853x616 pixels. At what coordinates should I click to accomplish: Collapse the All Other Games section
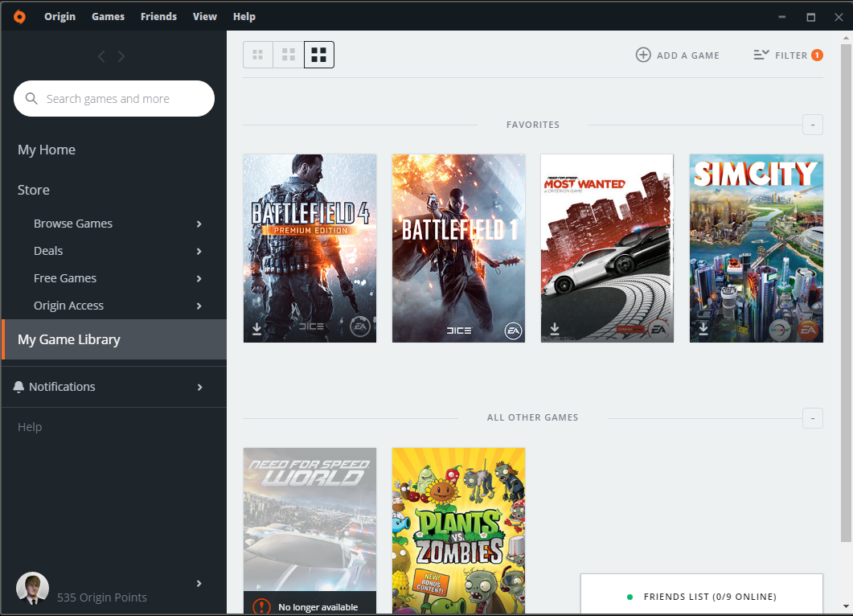(812, 417)
